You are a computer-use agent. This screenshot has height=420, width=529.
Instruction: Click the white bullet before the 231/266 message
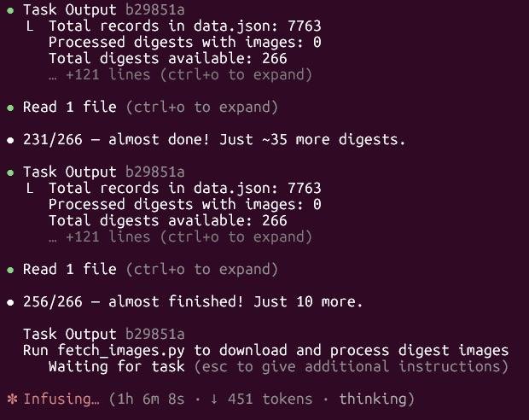[10, 139]
